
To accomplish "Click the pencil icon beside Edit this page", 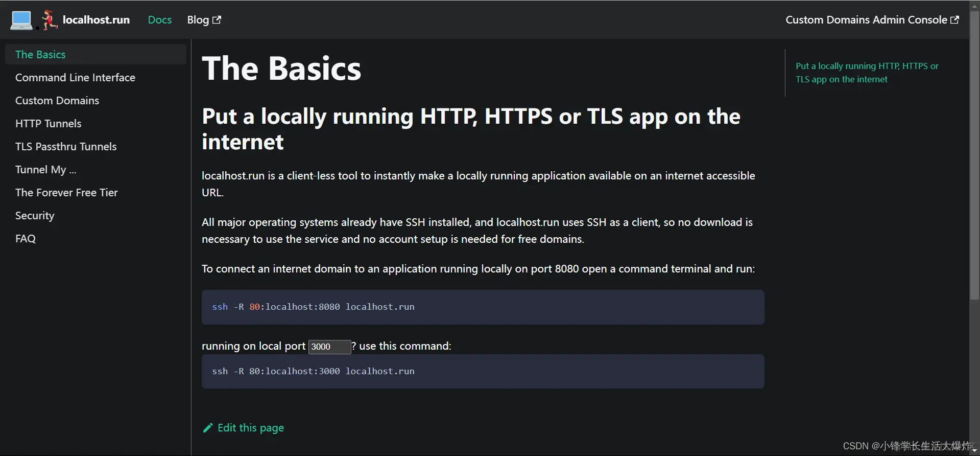I will coord(207,428).
